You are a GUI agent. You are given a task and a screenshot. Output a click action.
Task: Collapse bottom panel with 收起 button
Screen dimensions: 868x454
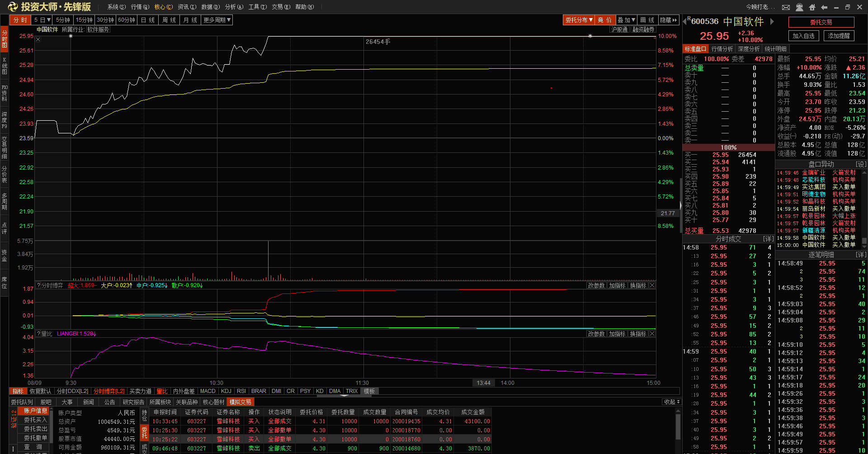coord(671,402)
